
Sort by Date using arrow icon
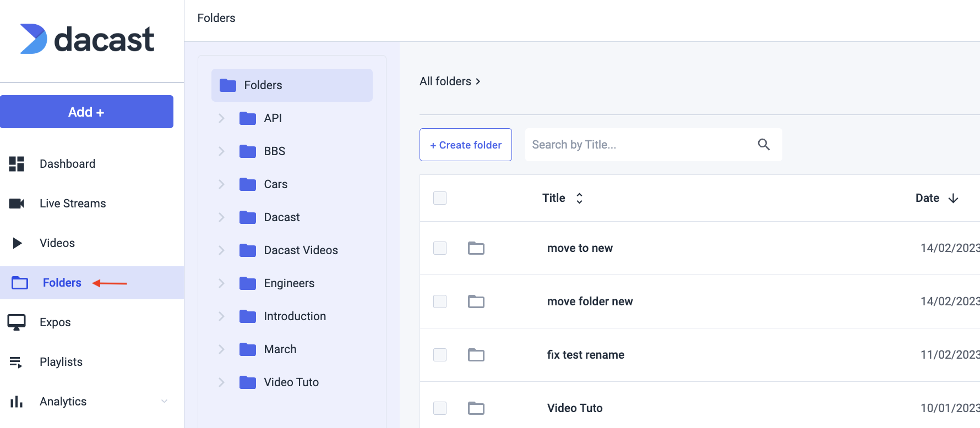point(954,198)
